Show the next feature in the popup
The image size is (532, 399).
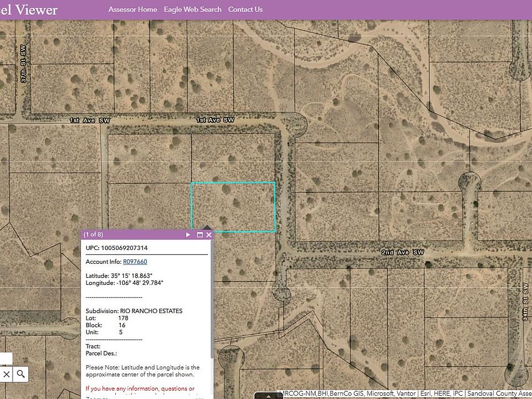[x=188, y=234]
